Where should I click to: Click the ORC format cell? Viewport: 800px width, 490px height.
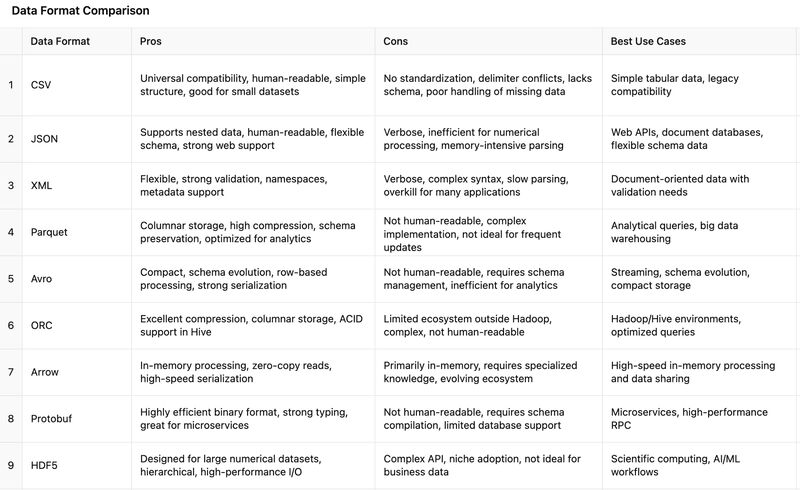coord(42,326)
